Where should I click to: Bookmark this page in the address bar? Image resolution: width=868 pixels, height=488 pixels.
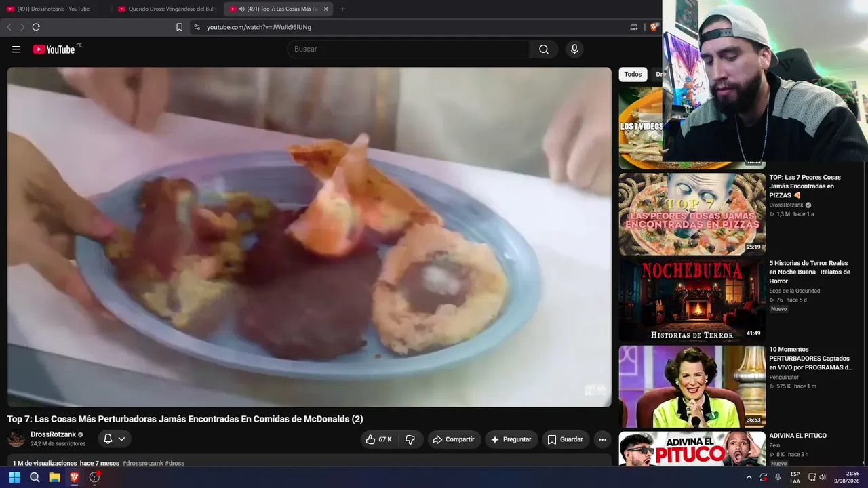179,27
